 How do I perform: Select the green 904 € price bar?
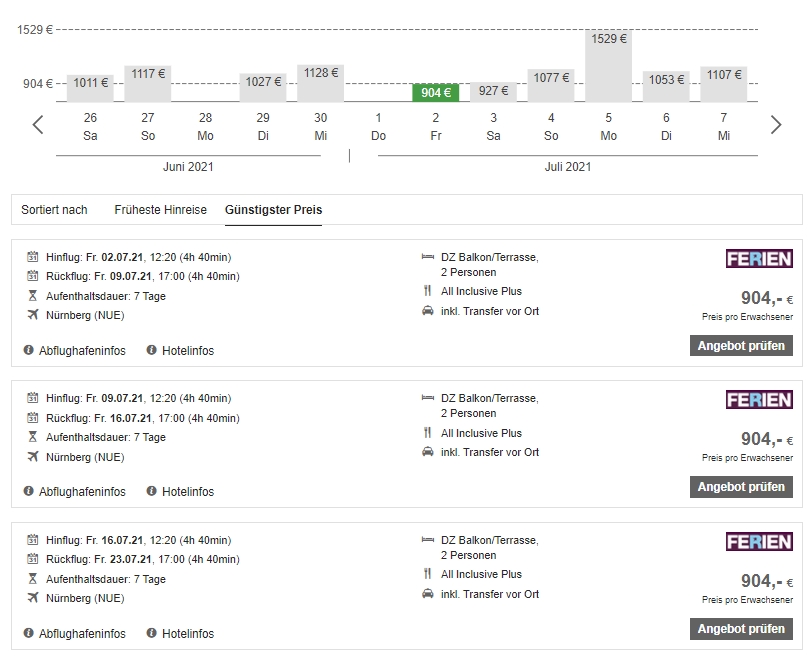(x=435, y=93)
